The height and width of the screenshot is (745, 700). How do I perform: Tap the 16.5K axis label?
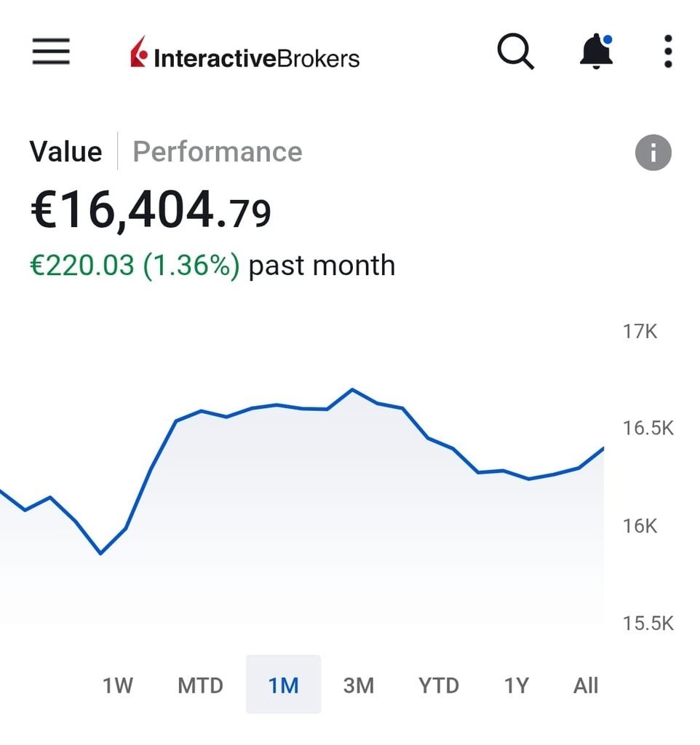[648, 428]
